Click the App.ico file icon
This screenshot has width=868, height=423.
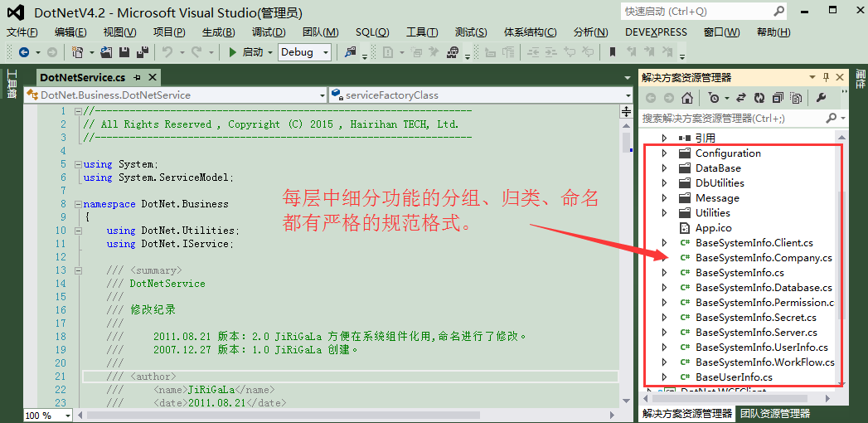(x=685, y=227)
